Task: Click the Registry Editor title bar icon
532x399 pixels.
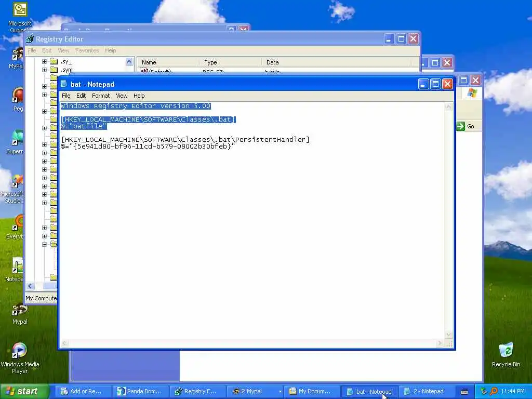Action: [x=30, y=39]
